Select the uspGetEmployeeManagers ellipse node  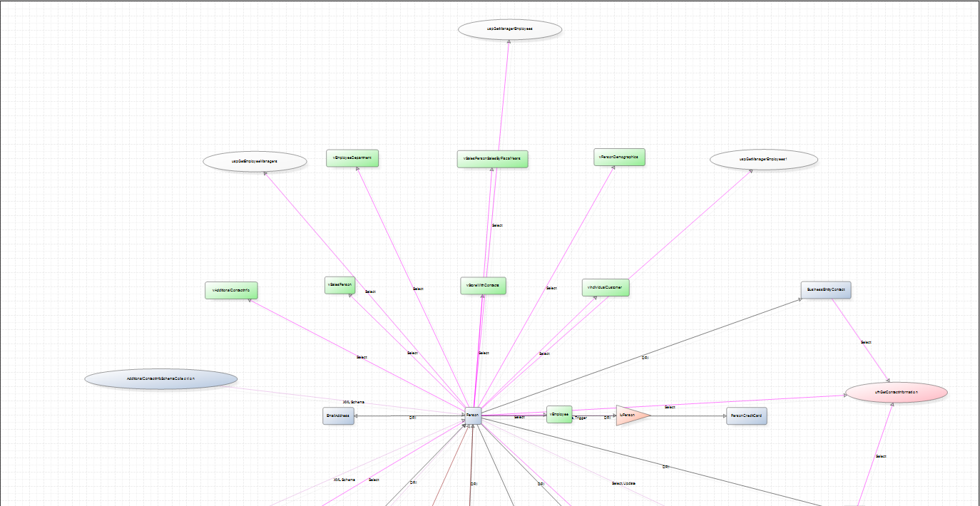click(255, 162)
